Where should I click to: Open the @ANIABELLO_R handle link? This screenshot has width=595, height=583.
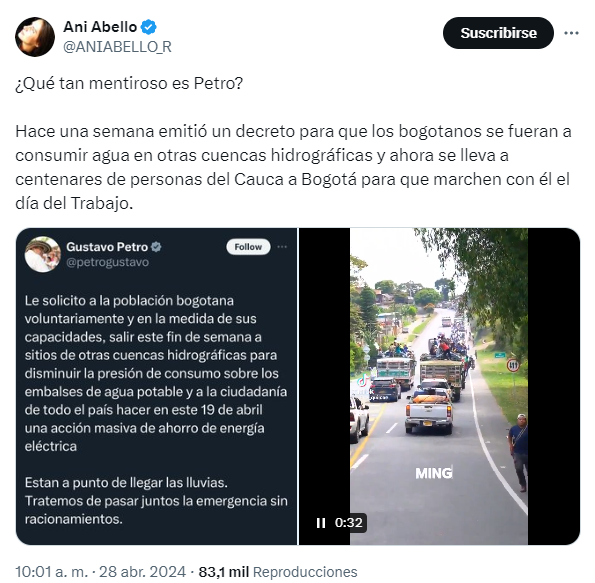pos(117,47)
